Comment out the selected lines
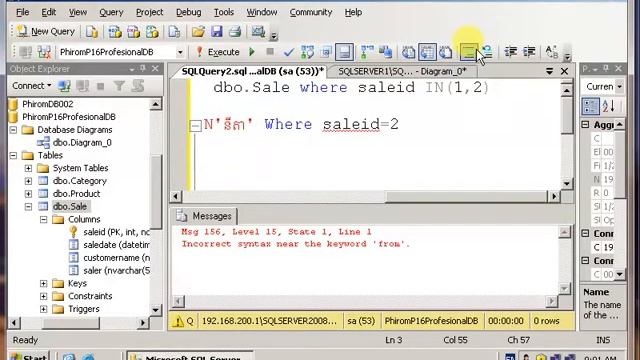640x360 pixels. [469, 52]
